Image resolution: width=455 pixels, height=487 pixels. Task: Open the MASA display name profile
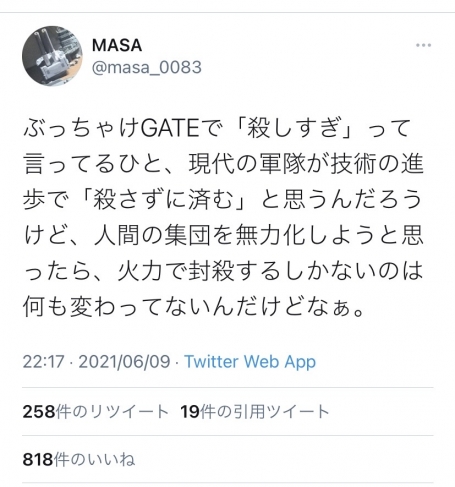[117, 45]
